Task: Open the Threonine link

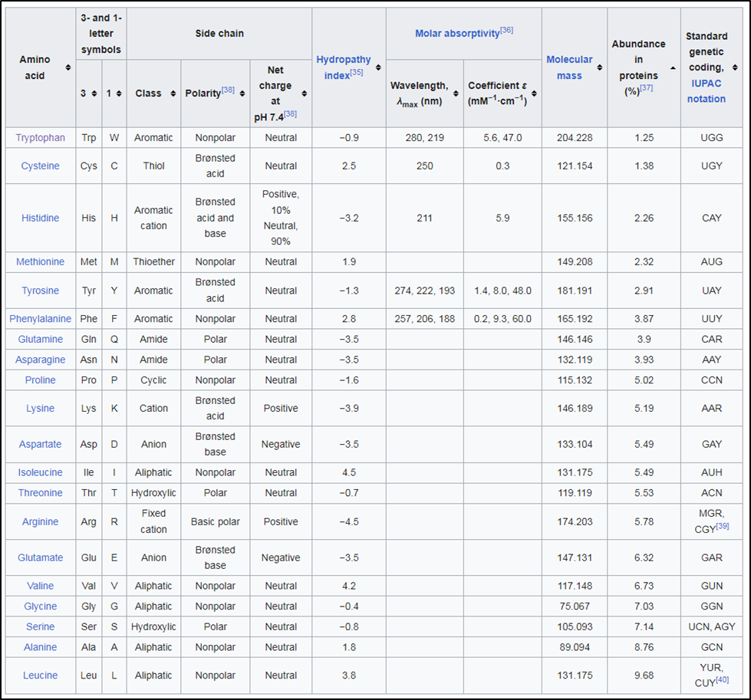Action: pyautogui.click(x=40, y=493)
